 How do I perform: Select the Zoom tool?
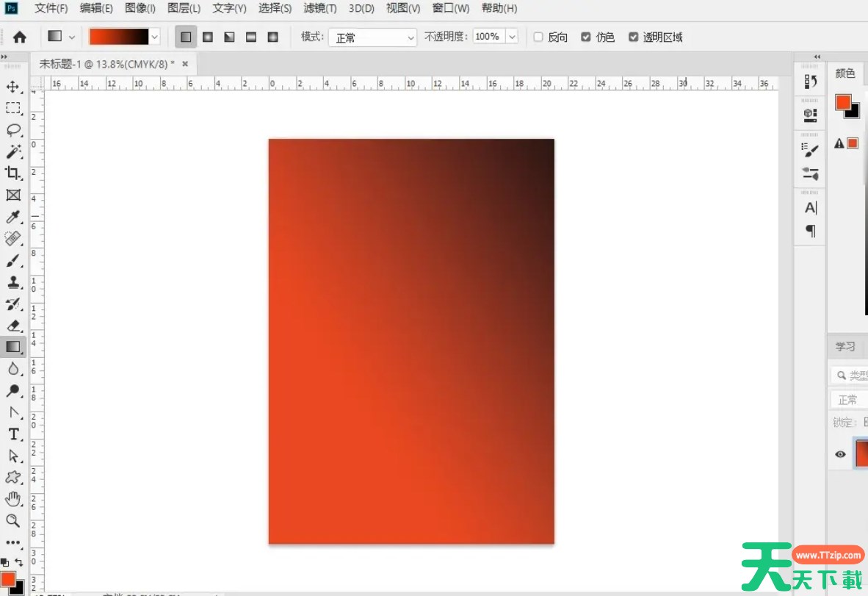click(13, 520)
